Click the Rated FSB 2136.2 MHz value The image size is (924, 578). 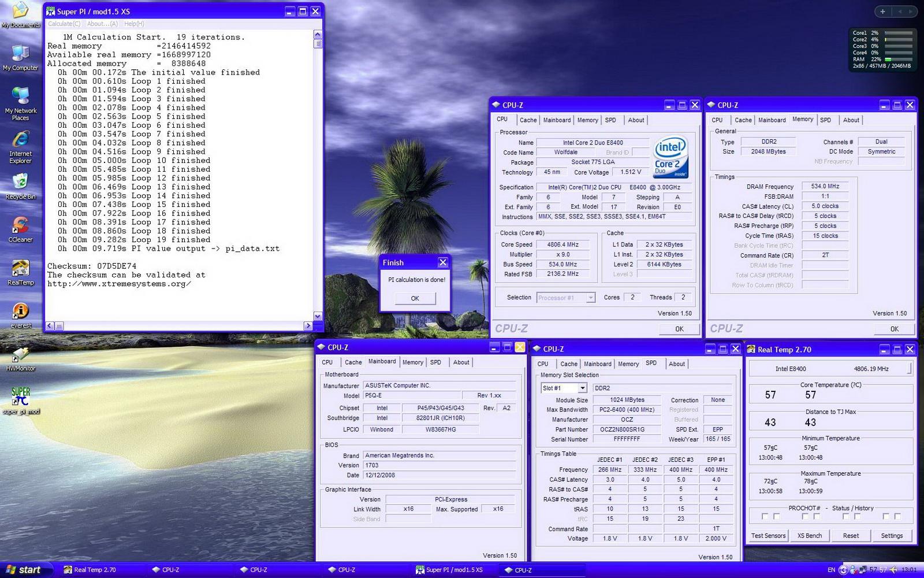point(562,274)
